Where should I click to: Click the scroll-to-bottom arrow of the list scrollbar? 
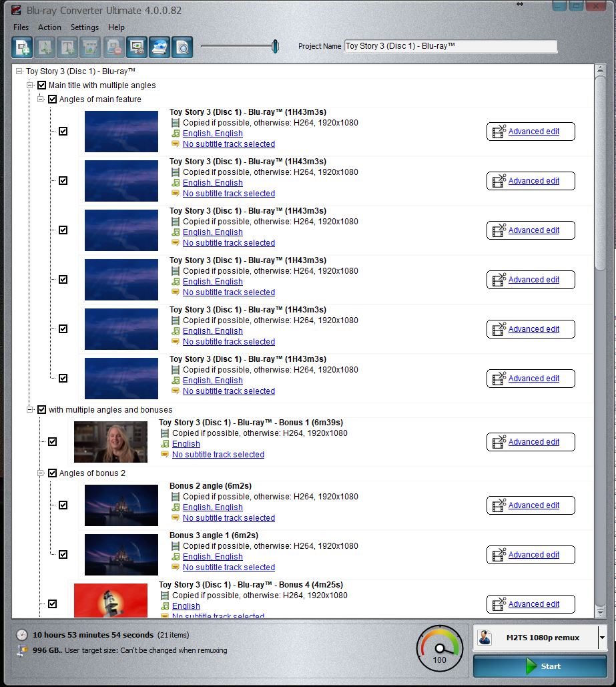(x=600, y=612)
